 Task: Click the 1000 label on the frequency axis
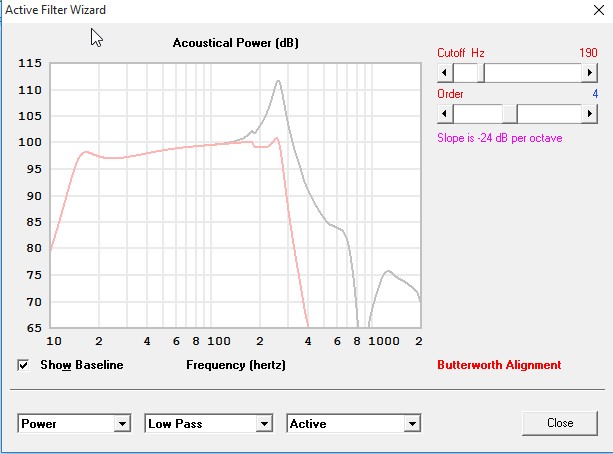[384, 341]
